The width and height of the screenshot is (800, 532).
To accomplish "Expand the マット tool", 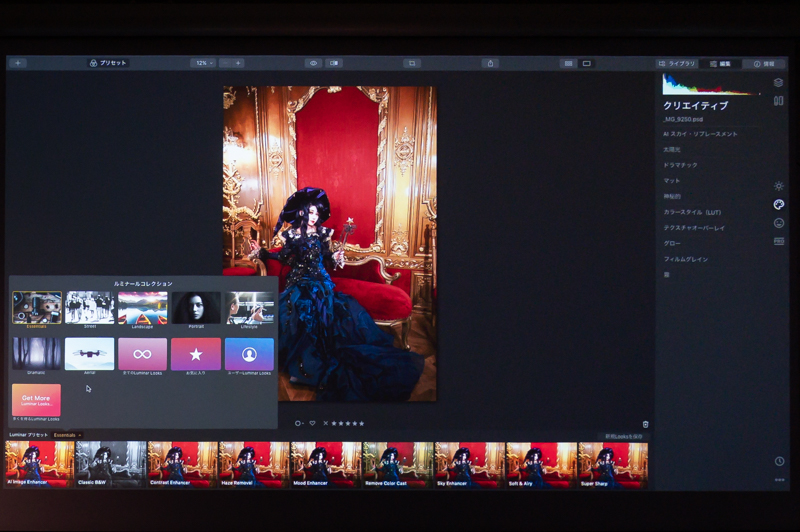I will click(x=671, y=181).
